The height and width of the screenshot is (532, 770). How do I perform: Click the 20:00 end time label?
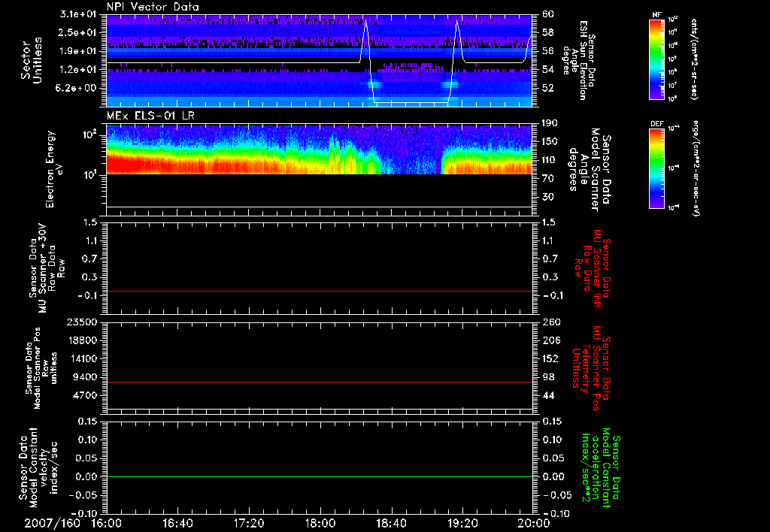pos(535,523)
